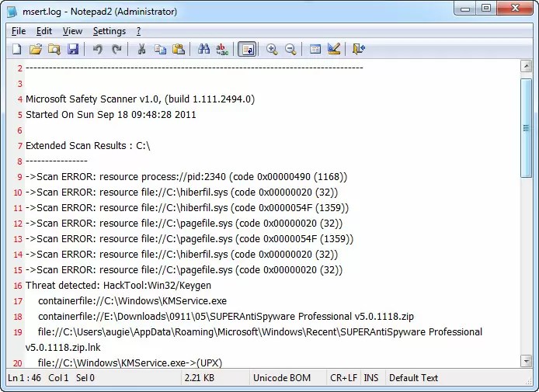539x392 pixels.
Task: Click the View Scheme toolbar icon
Action: click(x=315, y=49)
